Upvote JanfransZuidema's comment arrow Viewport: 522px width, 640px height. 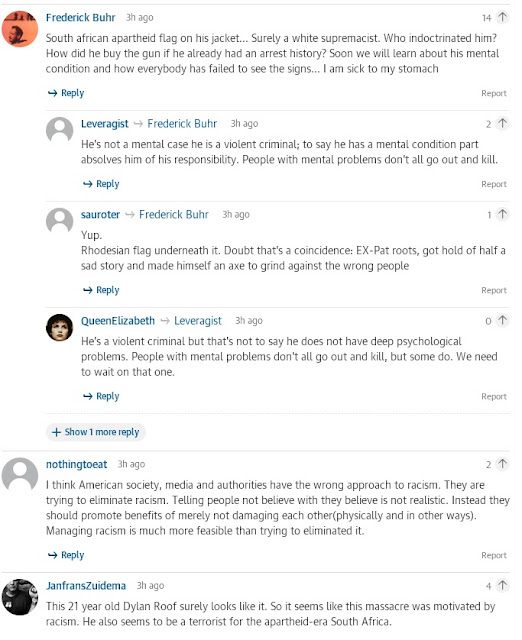click(x=502, y=586)
